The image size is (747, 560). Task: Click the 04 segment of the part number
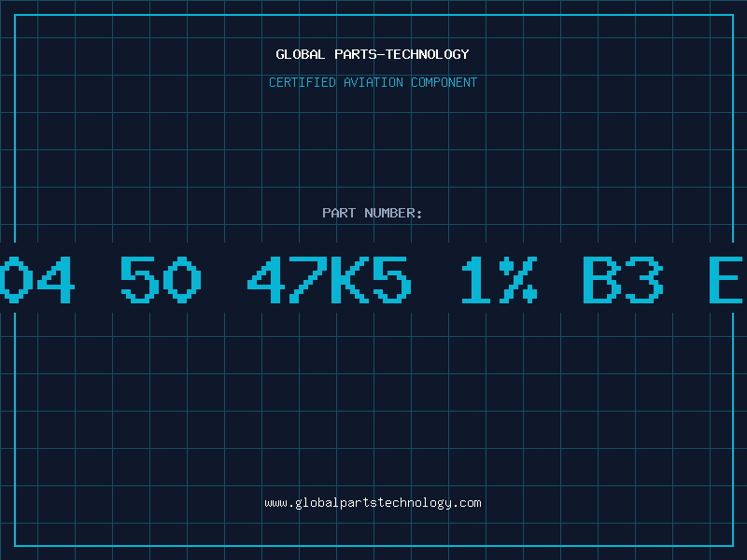[x=37, y=280]
